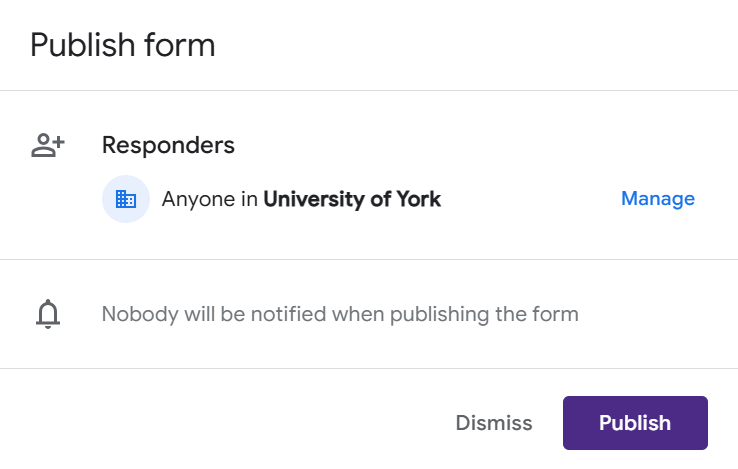738x469 pixels.
Task: Click the blue building organization icon
Action: (126, 199)
